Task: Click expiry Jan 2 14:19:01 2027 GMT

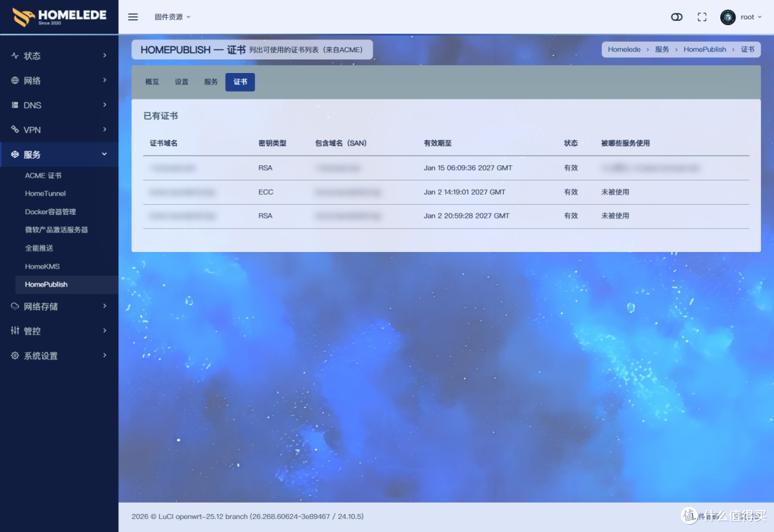Action: point(464,192)
